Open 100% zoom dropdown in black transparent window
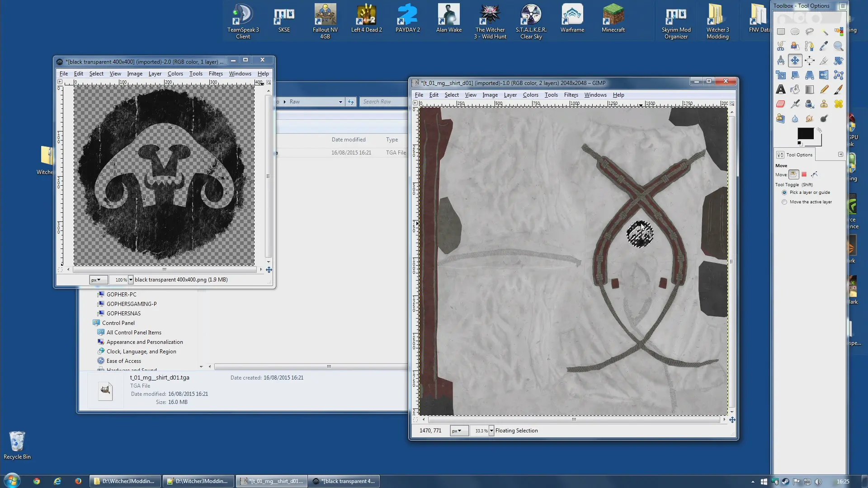 pos(131,280)
